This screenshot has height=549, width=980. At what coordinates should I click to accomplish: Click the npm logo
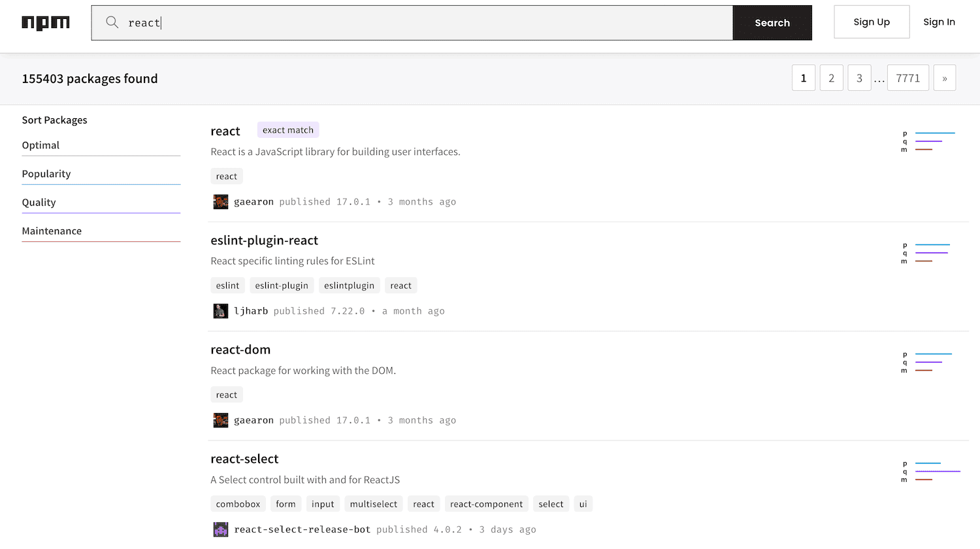(46, 22)
